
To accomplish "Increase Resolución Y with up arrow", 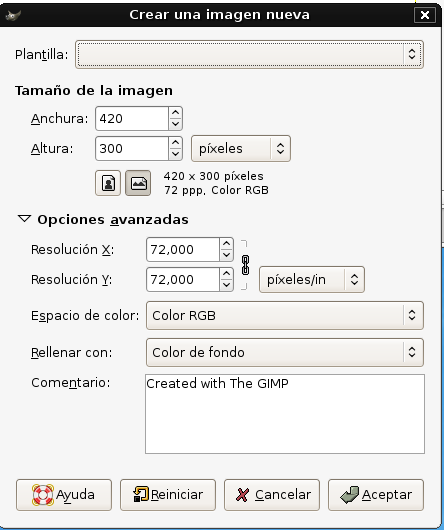I will click(x=226, y=274).
